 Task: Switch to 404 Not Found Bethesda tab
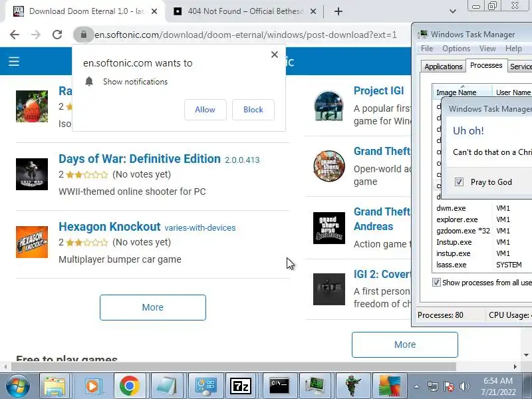coord(244,11)
